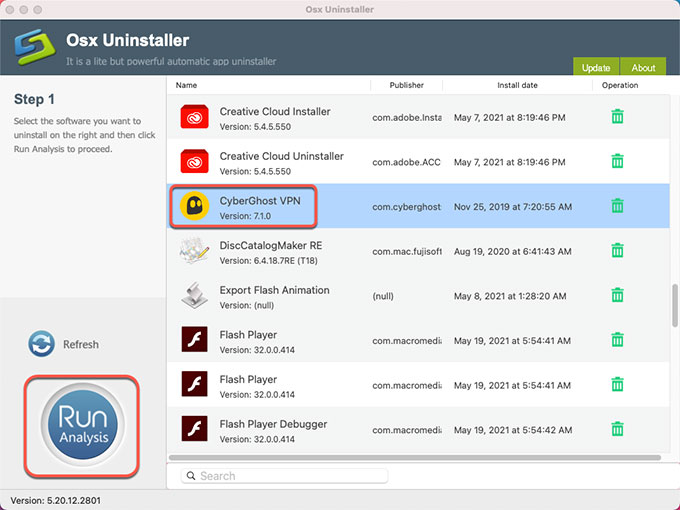Screen dimensions: 680x510
Task: Click the Operation column header
Action: [620, 85]
